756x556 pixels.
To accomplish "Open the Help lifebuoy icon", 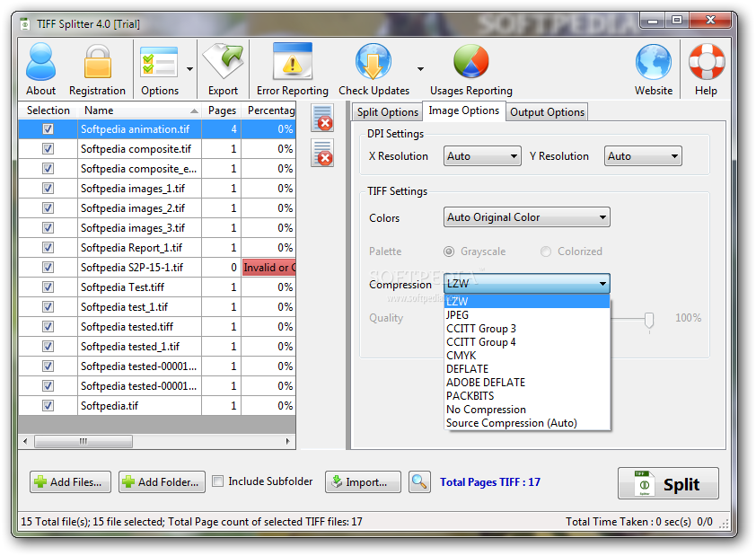I will point(707,69).
